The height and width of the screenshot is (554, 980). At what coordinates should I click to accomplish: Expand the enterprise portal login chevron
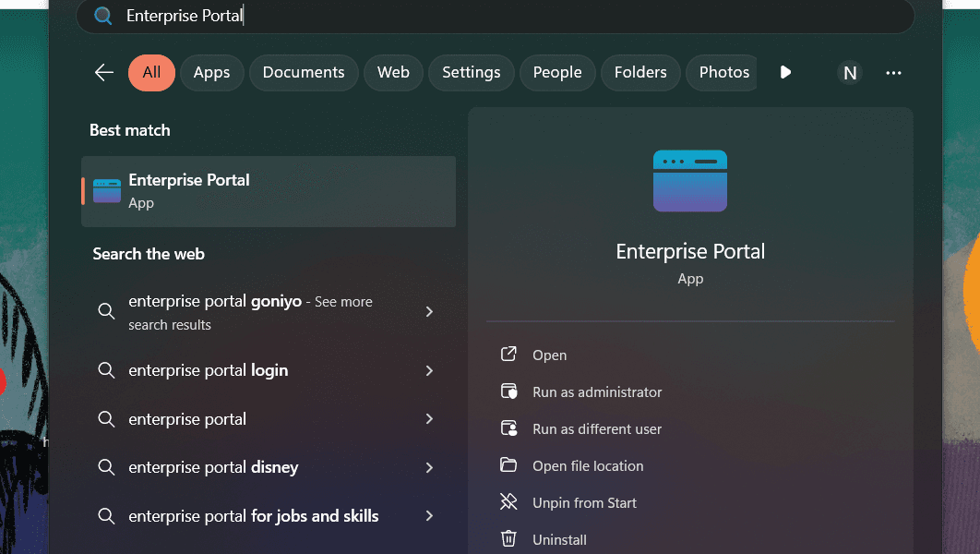point(429,371)
